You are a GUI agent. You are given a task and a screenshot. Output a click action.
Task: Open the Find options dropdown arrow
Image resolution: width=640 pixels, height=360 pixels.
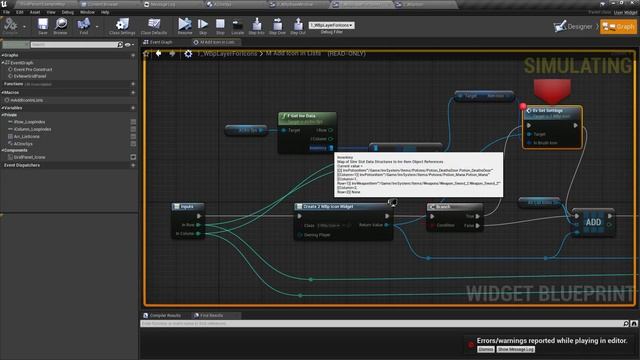tap(97, 27)
